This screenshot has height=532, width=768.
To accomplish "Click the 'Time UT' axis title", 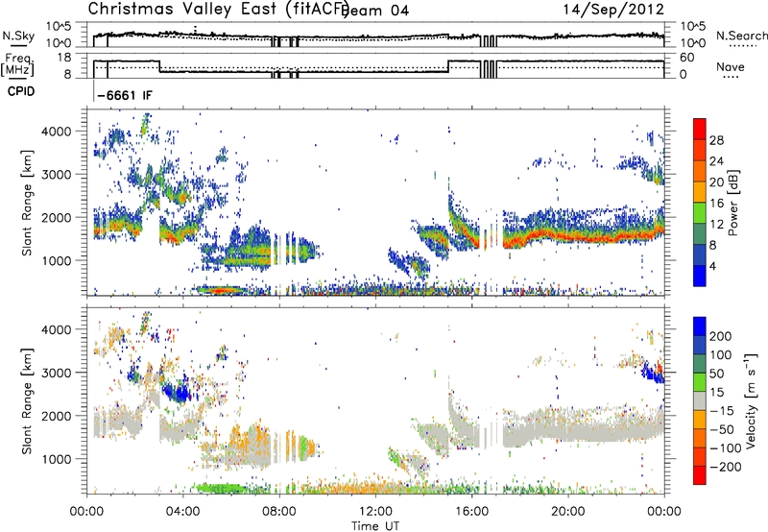I will [375, 526].
